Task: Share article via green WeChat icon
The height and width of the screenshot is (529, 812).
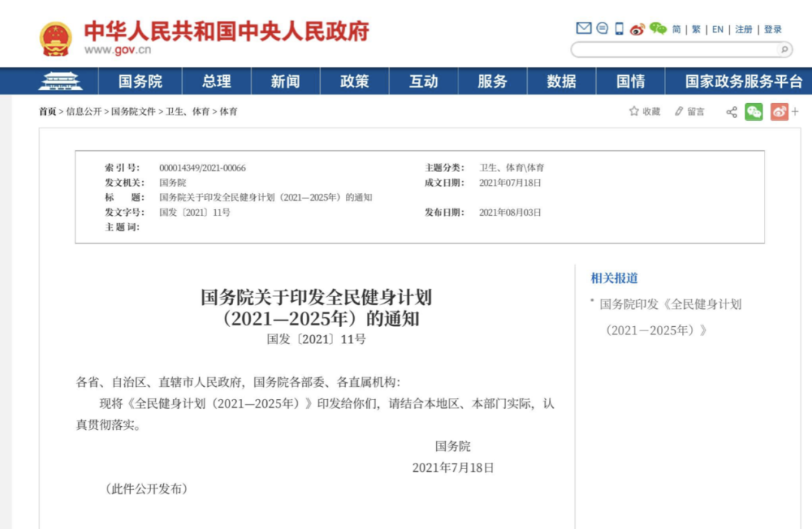Action: [x=754, y=111]
